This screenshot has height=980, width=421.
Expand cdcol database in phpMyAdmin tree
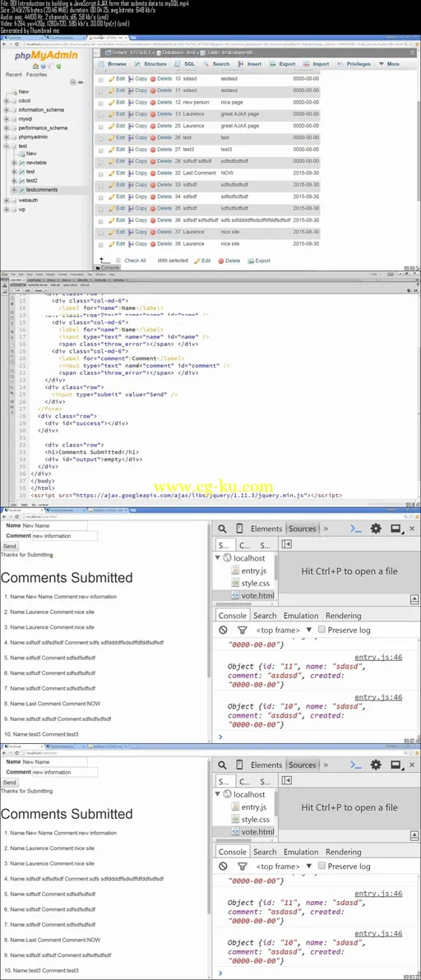click(x=7, y=100)
